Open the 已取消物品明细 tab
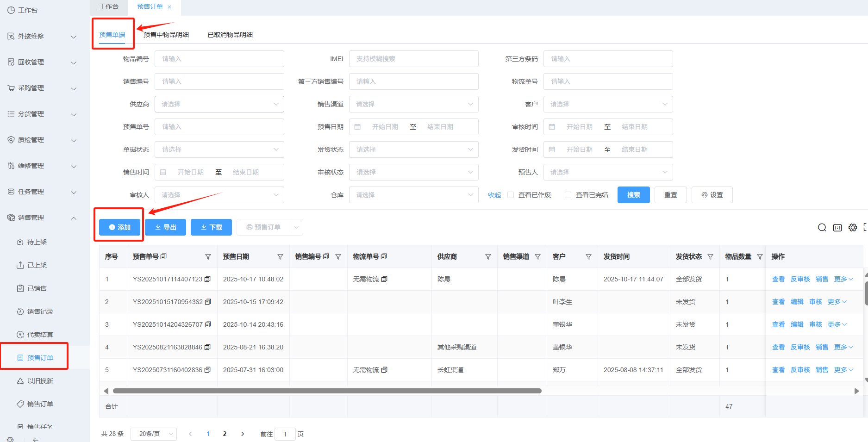 click(230, 35)
